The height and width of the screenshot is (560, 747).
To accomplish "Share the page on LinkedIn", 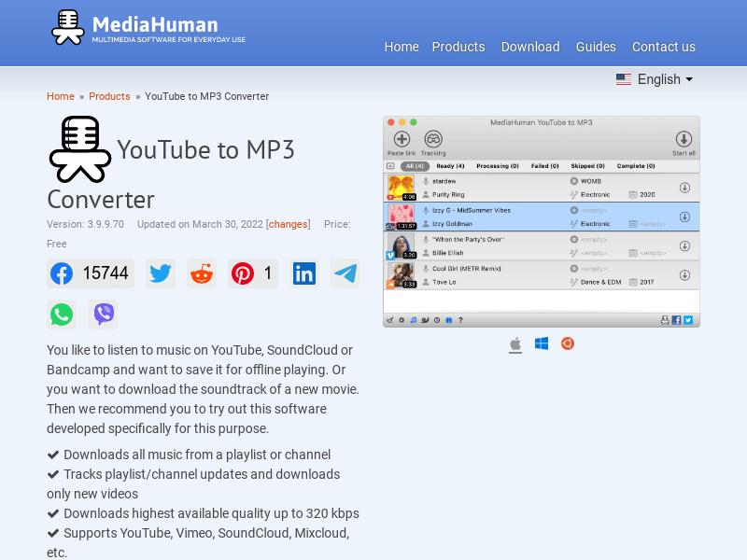I will (304, 273).
